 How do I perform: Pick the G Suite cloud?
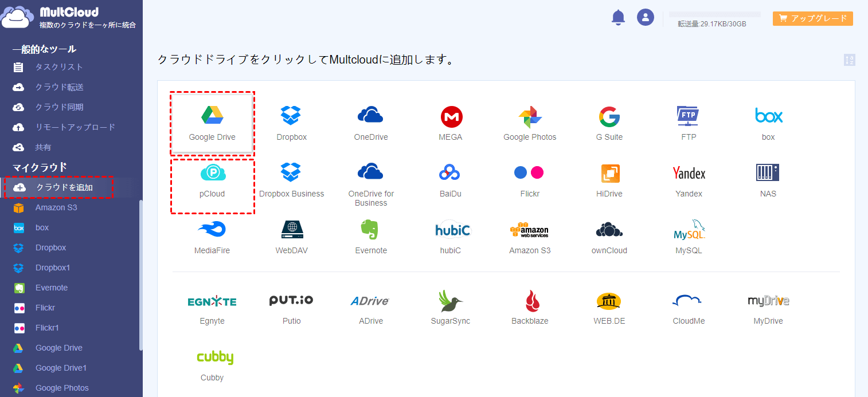[x=609, y=124]
